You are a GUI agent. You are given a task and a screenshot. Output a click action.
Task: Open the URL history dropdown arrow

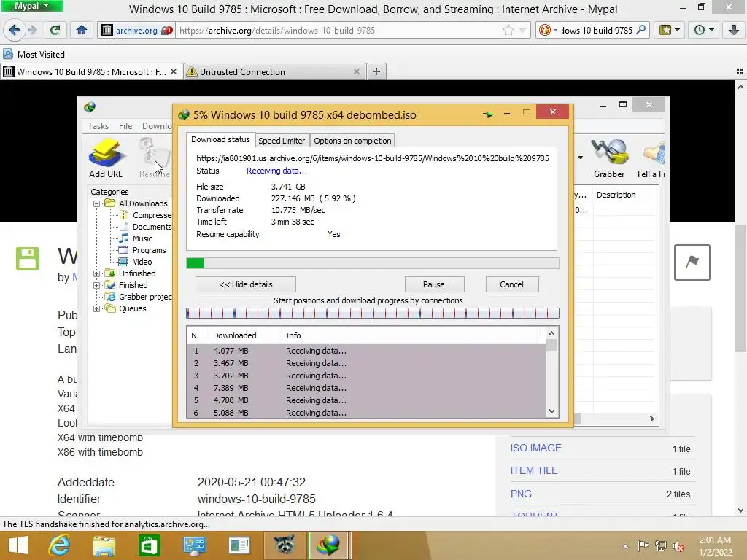[522, 31]
